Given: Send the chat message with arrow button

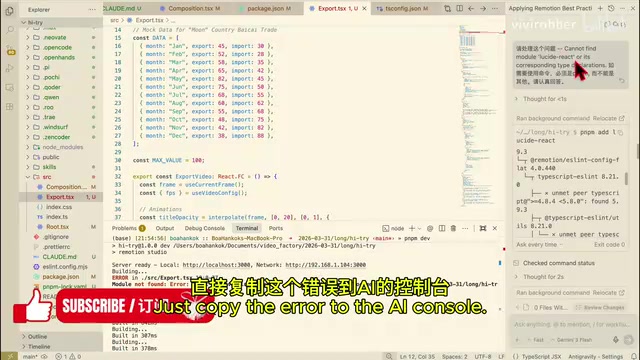Looking at the screenshot, I should [x=629, y=340].
